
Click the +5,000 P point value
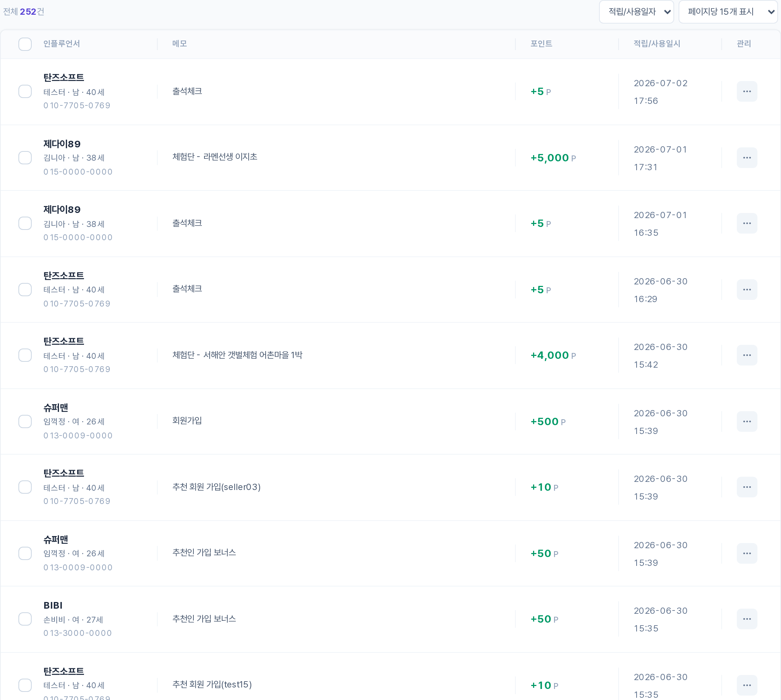point(553,158)
